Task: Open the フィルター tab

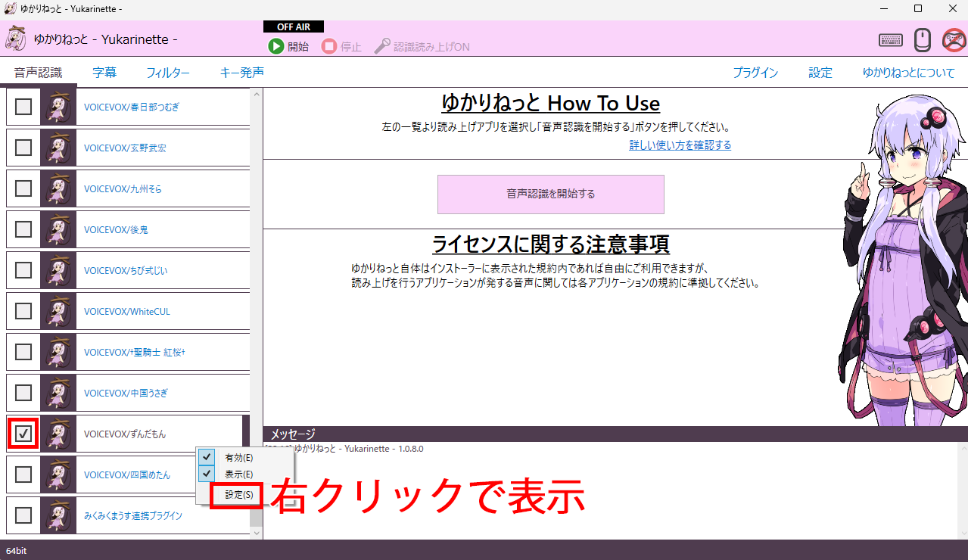Action: (x=168, y=73)
